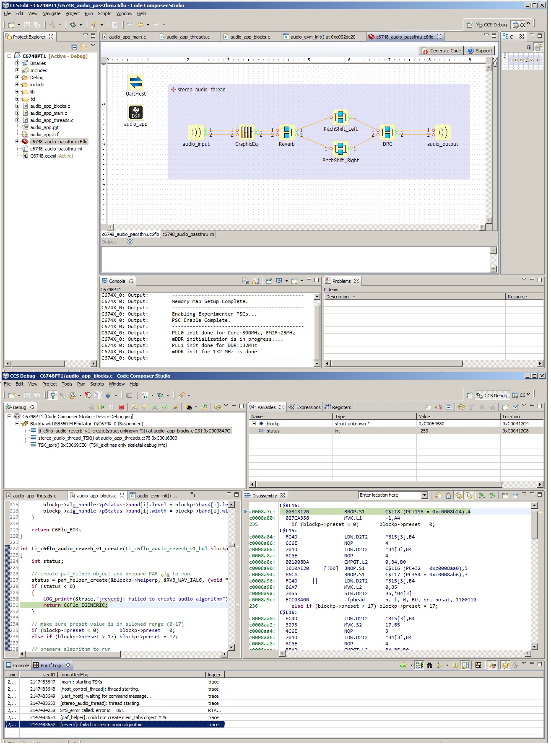Click the home icon in Disassembly toolbar

tap(448, 496)
